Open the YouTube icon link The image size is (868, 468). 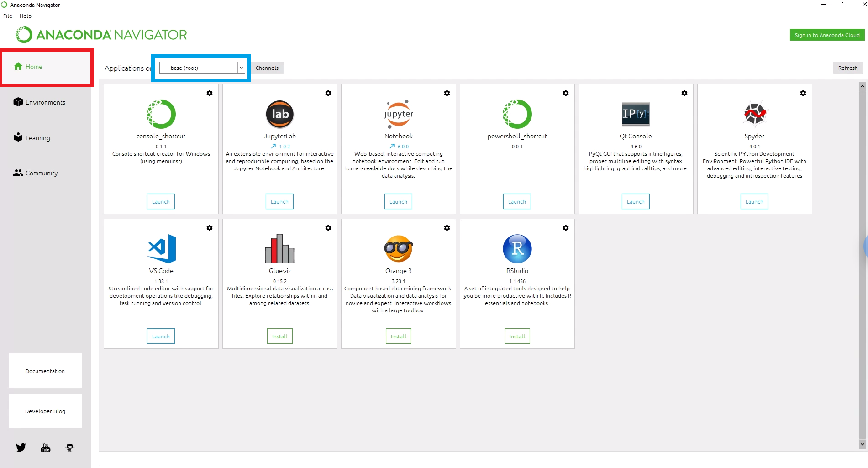point(46,447)
